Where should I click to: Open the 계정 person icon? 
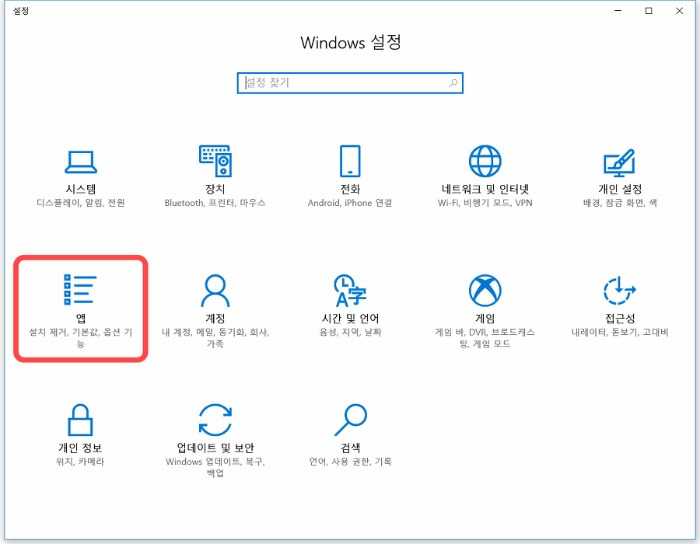[x=215, y=290]
